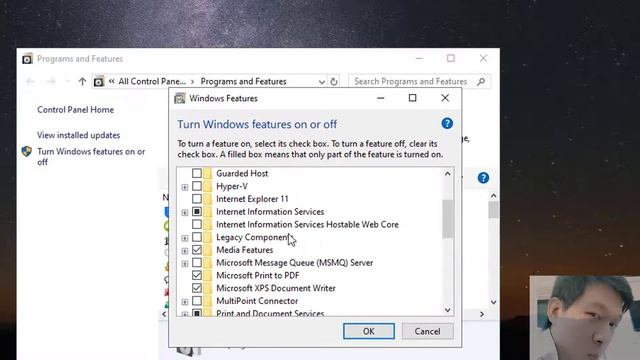
Task: Select the Microsoft Print to PDF row text
Action: tap(258, 275)
